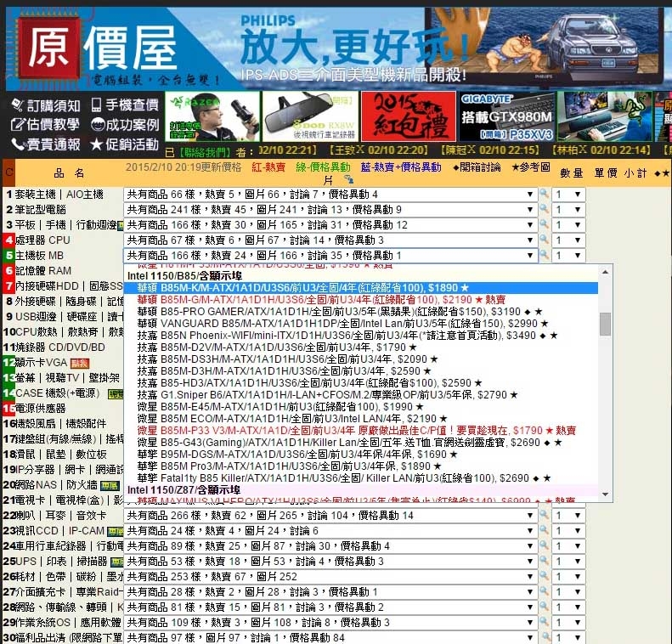Viewport: 672px width, 644px height.
Task: Expand the 處理器 CPU product dropdown
Action: 330,240
